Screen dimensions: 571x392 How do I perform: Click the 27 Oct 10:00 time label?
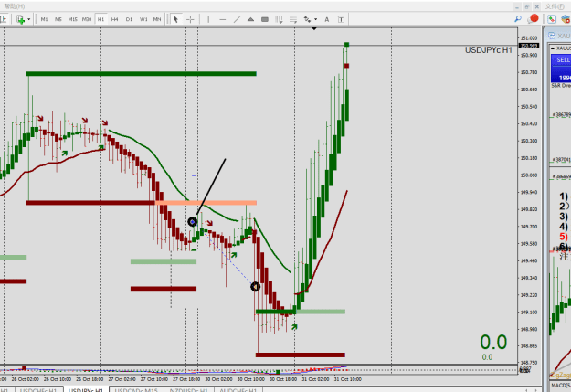pos(154,379)
